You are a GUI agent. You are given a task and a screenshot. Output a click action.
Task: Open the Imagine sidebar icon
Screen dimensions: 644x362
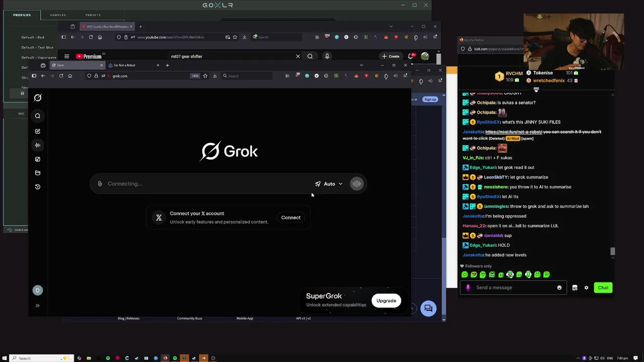(x=38, y=159)
